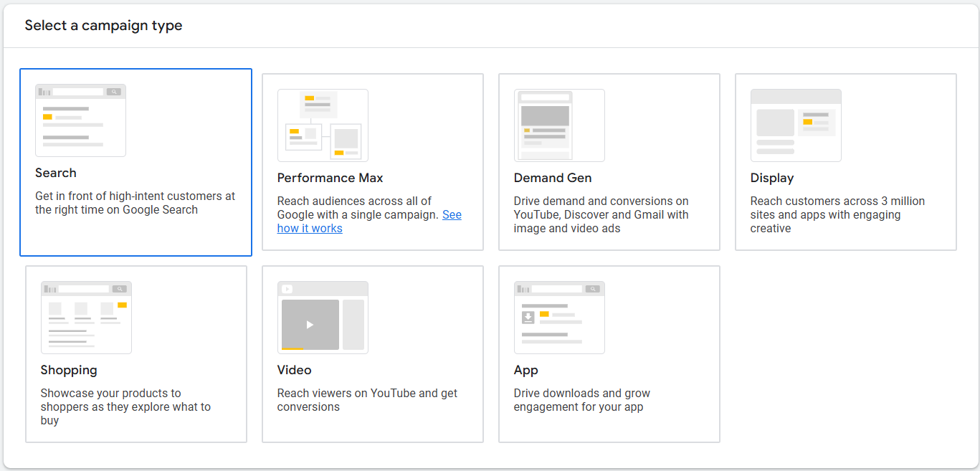The height and width of the screenshot is (471, 980).
Task: Choose the Performance Max title
Action: click(x=330, y=178)
